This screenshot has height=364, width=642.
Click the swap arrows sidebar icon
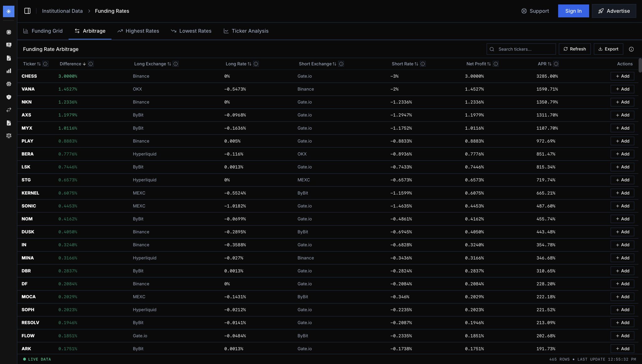coord(9,110)
